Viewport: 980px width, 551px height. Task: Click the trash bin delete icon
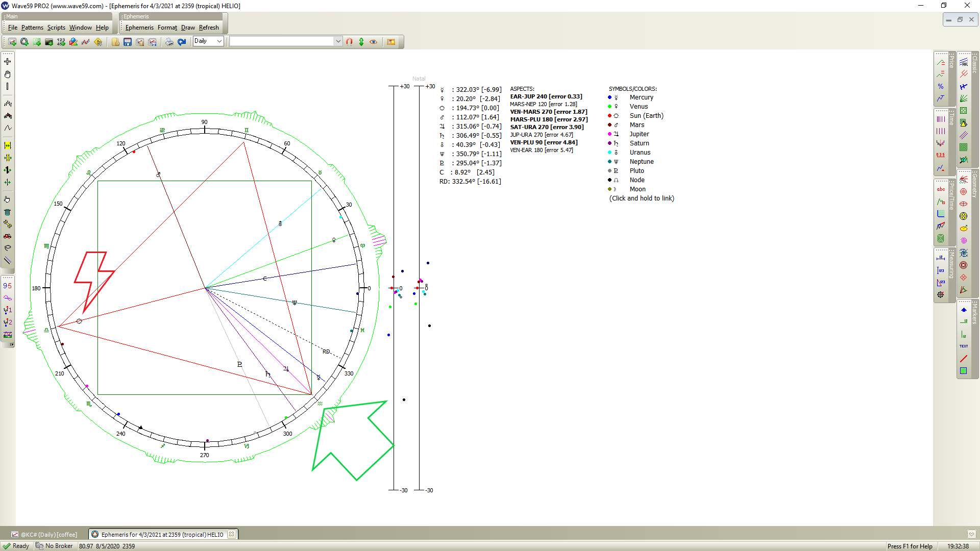[x=8, y=212]
